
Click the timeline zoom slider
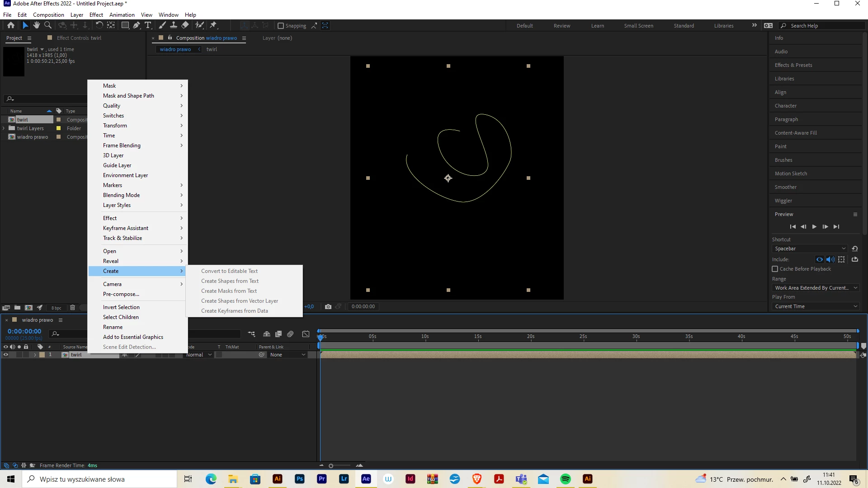pos(331,465)
